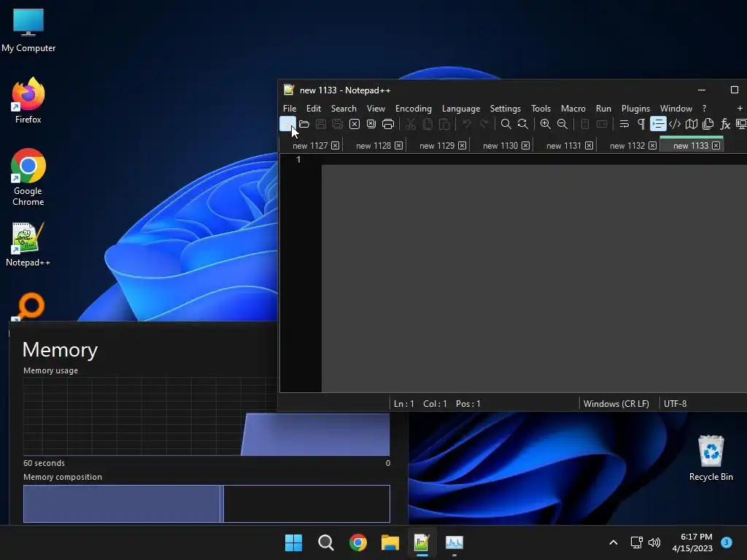Click the Zoom Out toolbar icon
747x560 pixels.
point(562,124)
